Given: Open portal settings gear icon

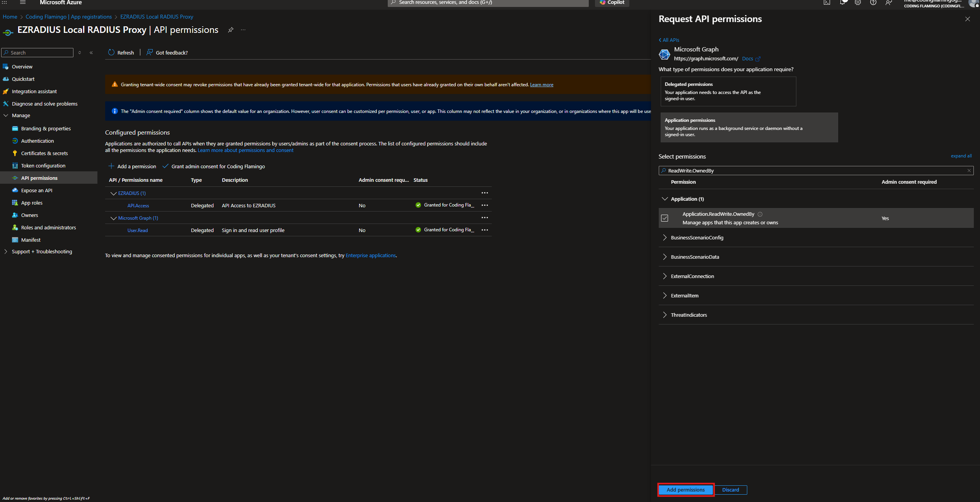Looking at the screenshot, I should (858, 2).
